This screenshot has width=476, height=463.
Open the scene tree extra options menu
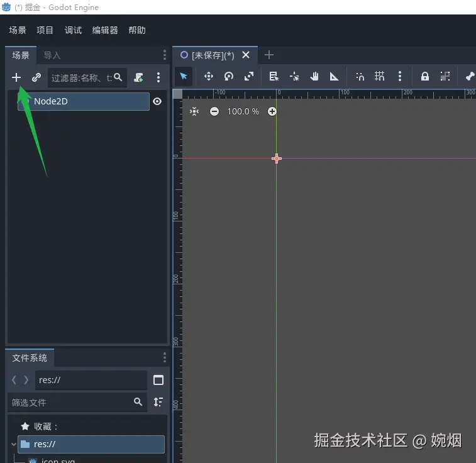[158, 77]
